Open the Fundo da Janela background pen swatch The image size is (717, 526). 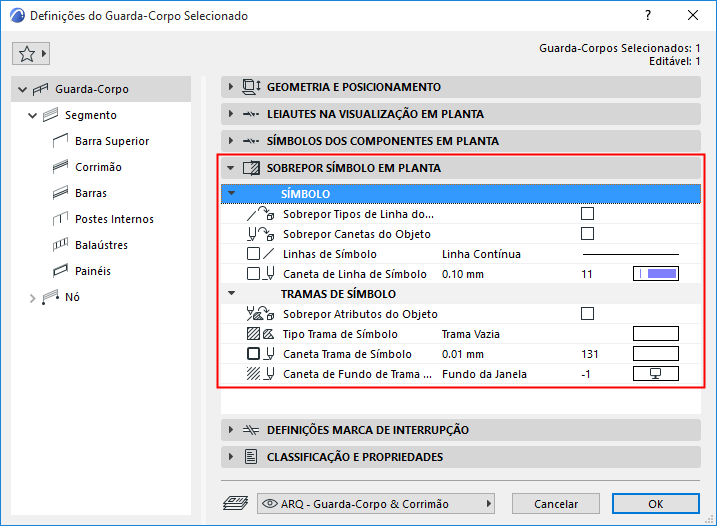[656, 374]
